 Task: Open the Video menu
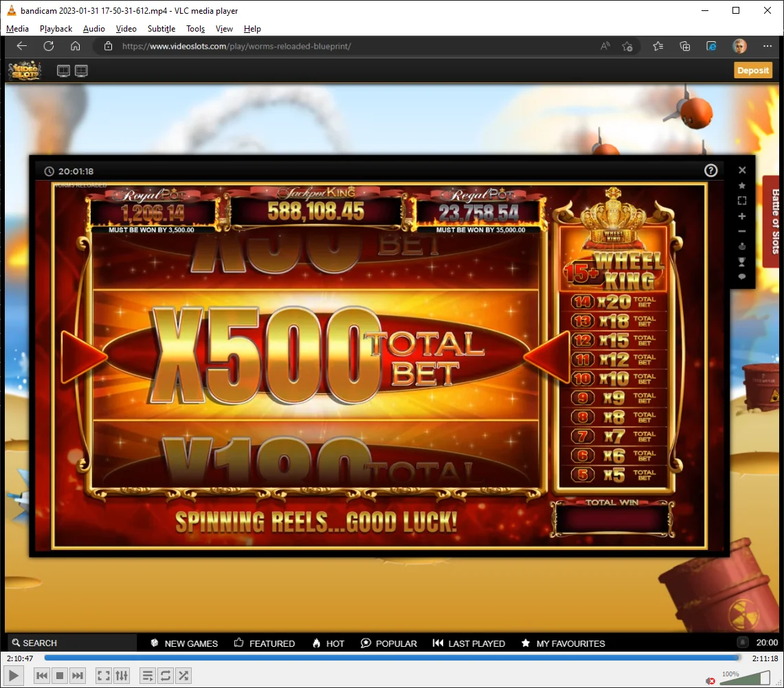[x=126, y=29]
